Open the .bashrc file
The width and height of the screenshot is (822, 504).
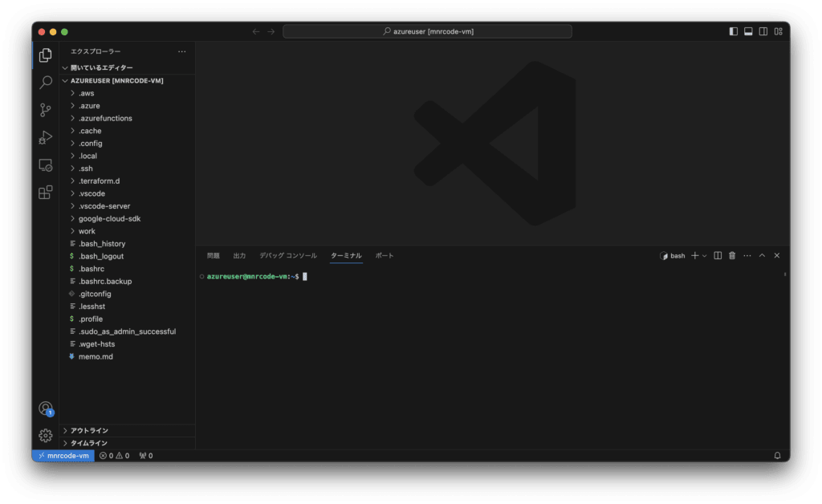click(x=128, y=270)
